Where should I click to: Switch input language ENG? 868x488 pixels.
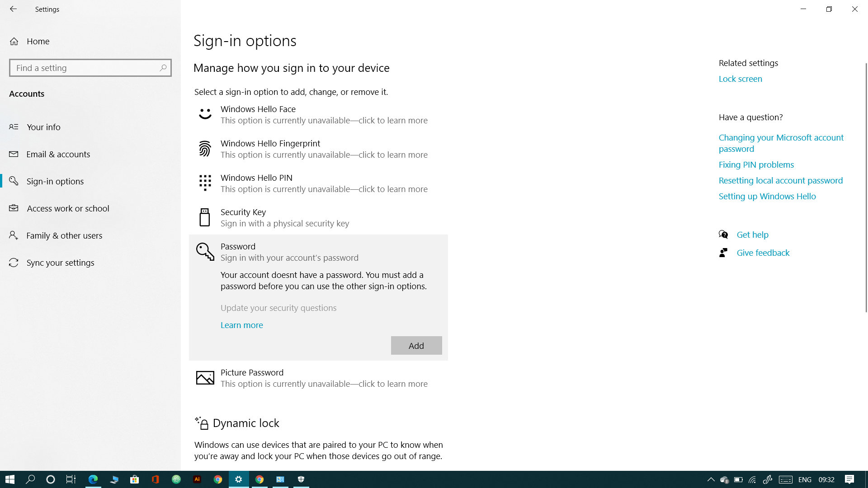pyautogui.click(x=805, y=479)
